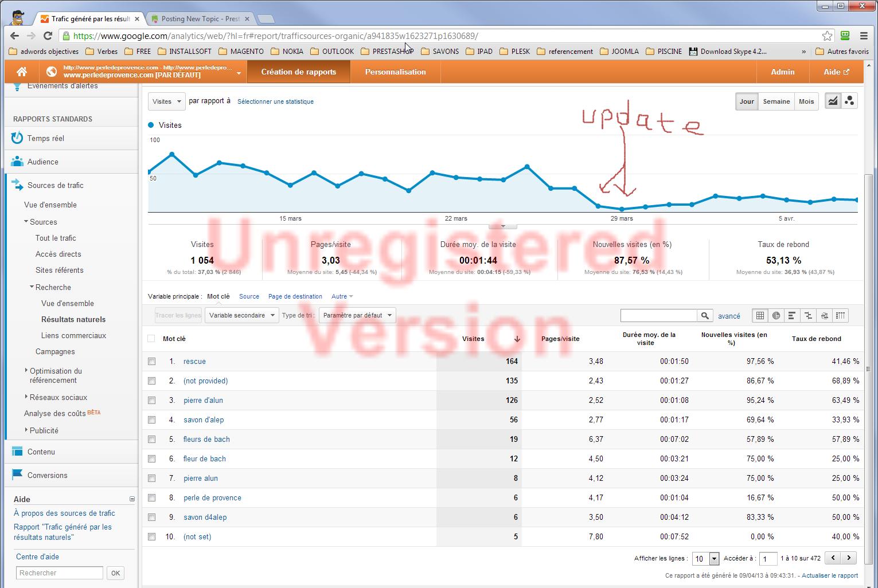
Task: Open the Variable secondaire dropdown
Action: pyautogui.click(x=241, y=315)
